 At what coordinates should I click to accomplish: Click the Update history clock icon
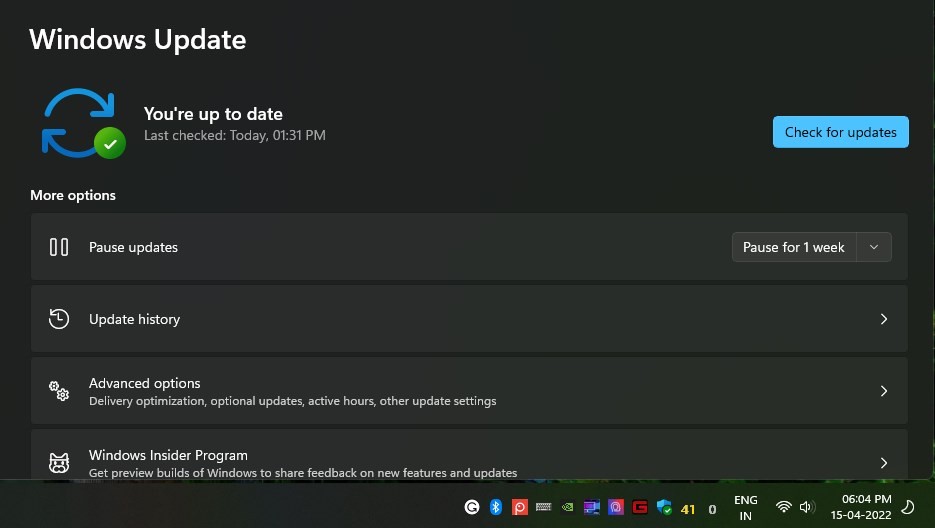(58, 319)
